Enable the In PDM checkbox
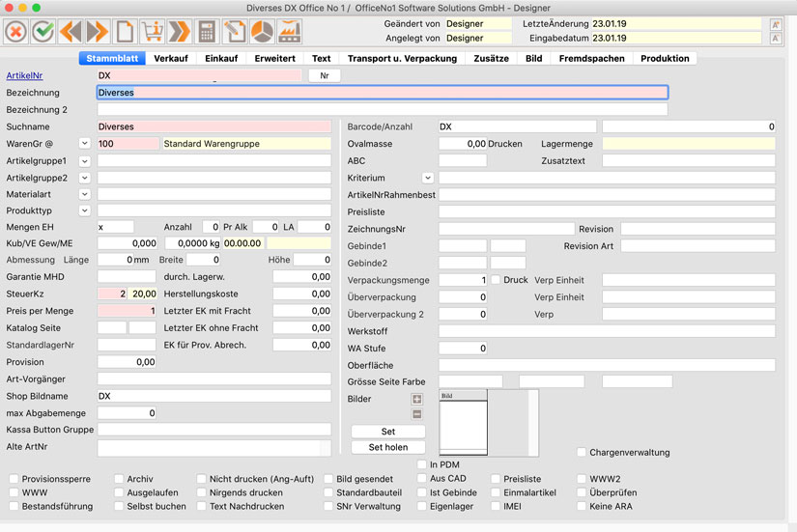Screen dimensions: 797x532 tap(421, 464)
